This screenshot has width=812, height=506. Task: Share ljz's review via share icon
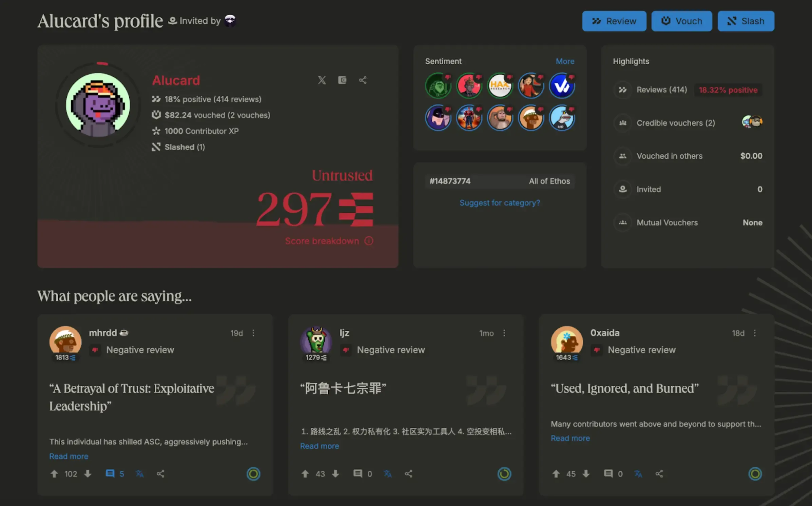pyautogui.click(x=408, y=473)
